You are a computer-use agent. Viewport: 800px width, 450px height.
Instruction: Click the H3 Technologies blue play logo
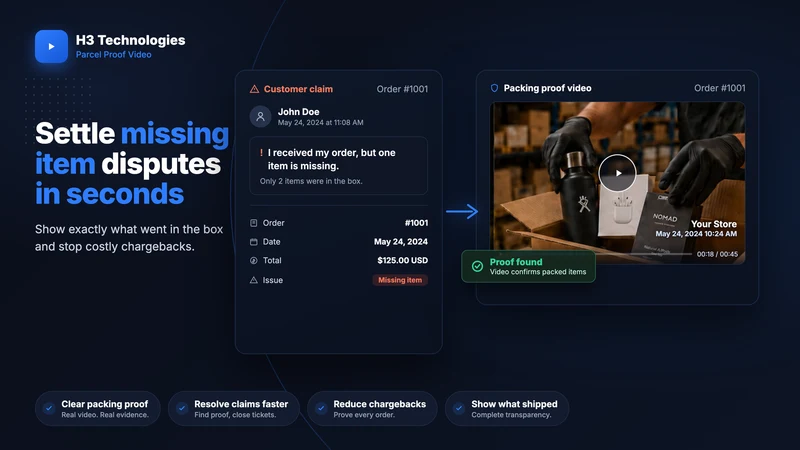coord(51,46)
